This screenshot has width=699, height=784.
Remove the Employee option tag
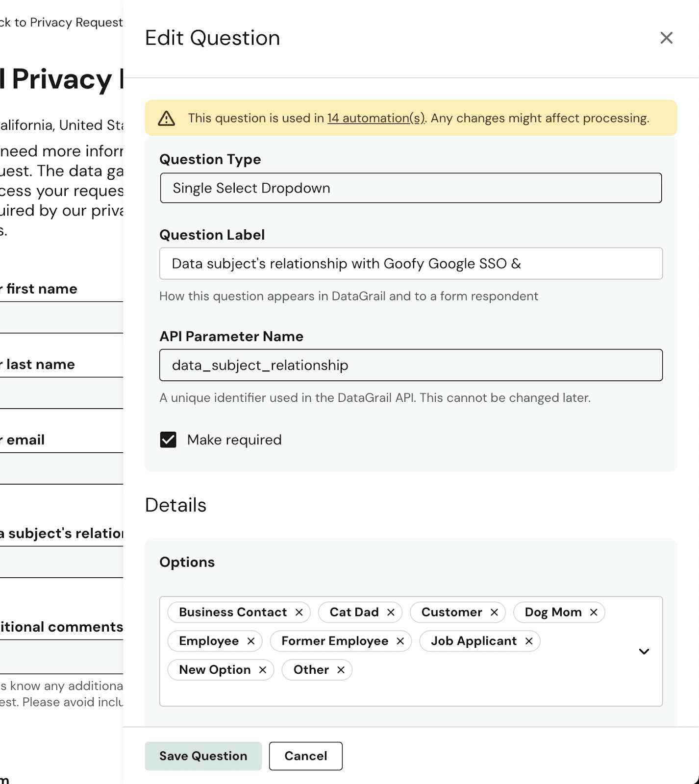pyautogui.click(x=251, y=641)
